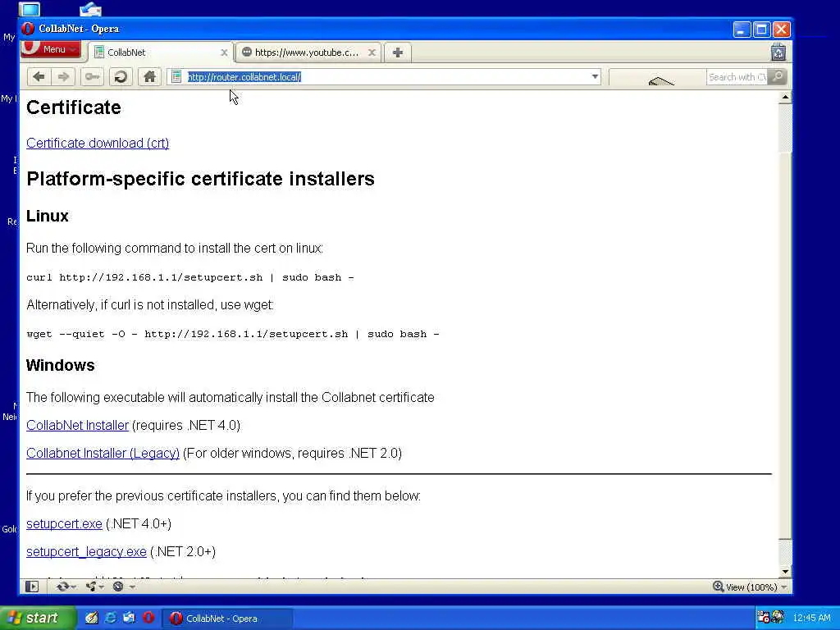
Task: Click the left system tray icon
Action: 764,618
